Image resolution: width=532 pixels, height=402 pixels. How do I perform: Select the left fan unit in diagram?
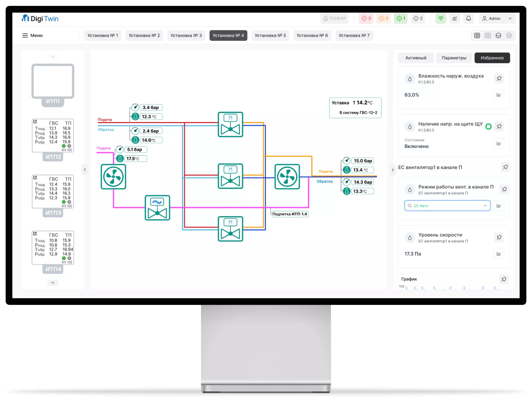point(113,177)
